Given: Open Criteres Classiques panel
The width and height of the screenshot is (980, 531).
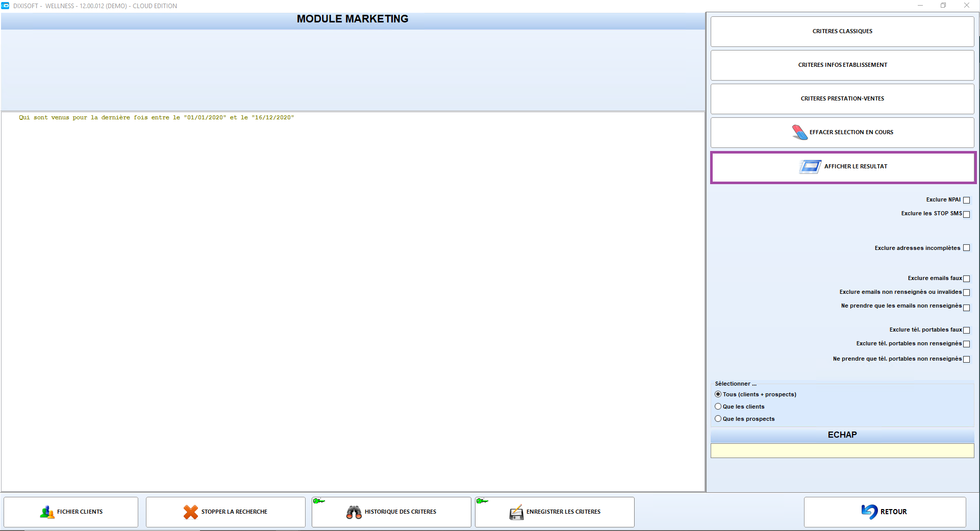Looking at the screenshot, I should click(842, 32).
